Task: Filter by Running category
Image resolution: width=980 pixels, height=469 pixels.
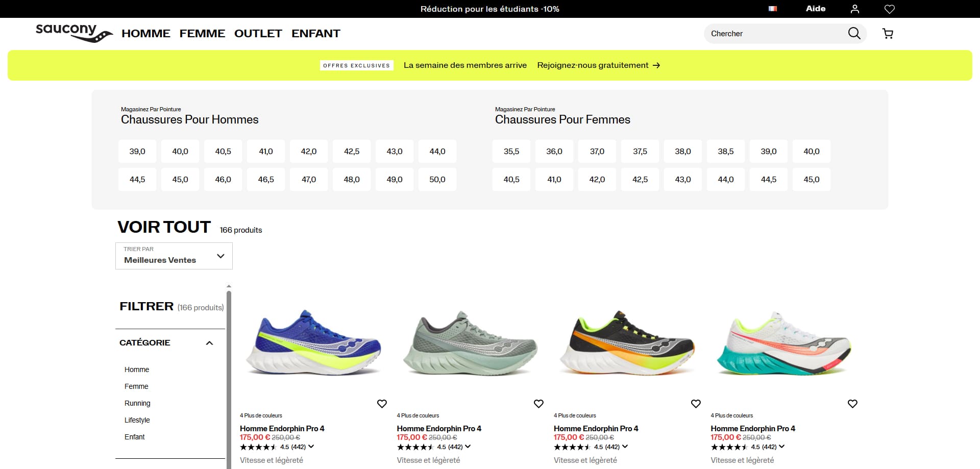Action: point(137,403)
